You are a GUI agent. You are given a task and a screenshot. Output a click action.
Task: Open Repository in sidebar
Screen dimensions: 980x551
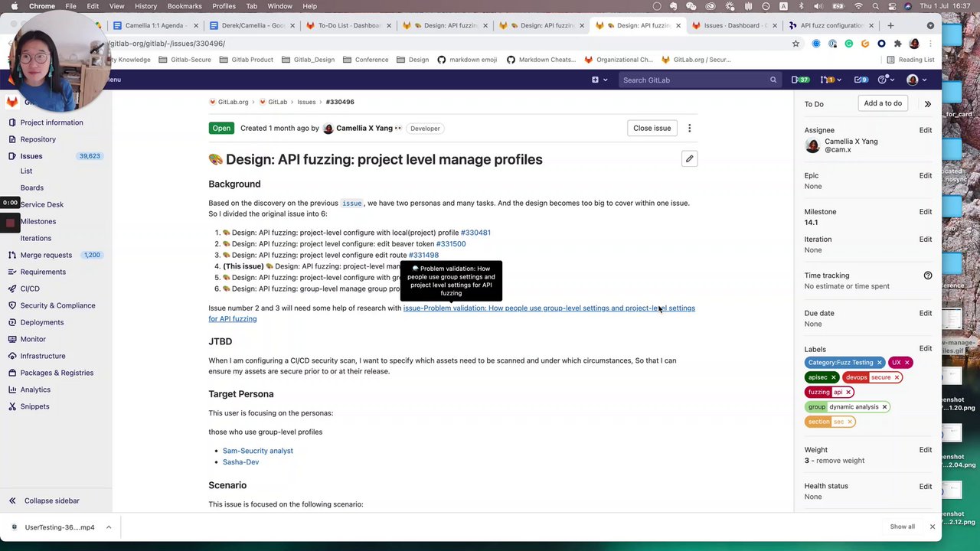point(38,139)
